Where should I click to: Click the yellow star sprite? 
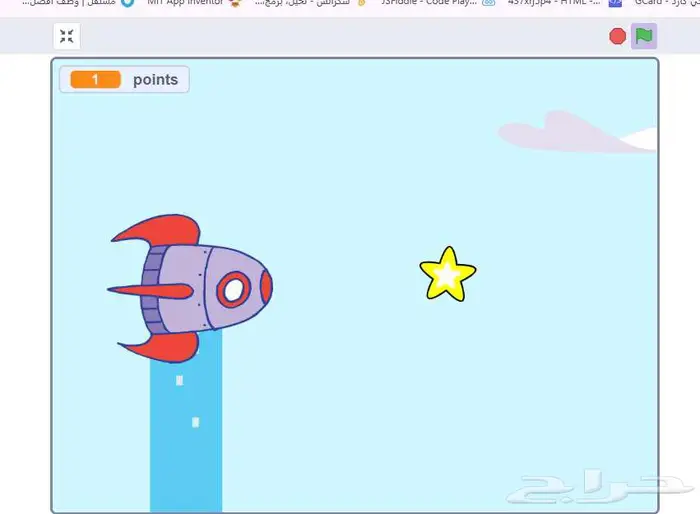coord(448,274)
